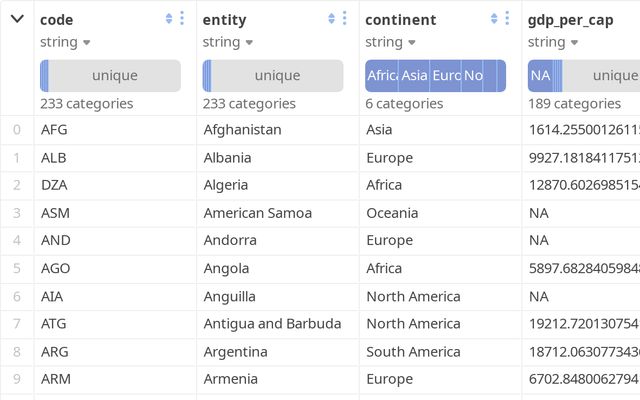Change code column type from string dropdown

65,42
